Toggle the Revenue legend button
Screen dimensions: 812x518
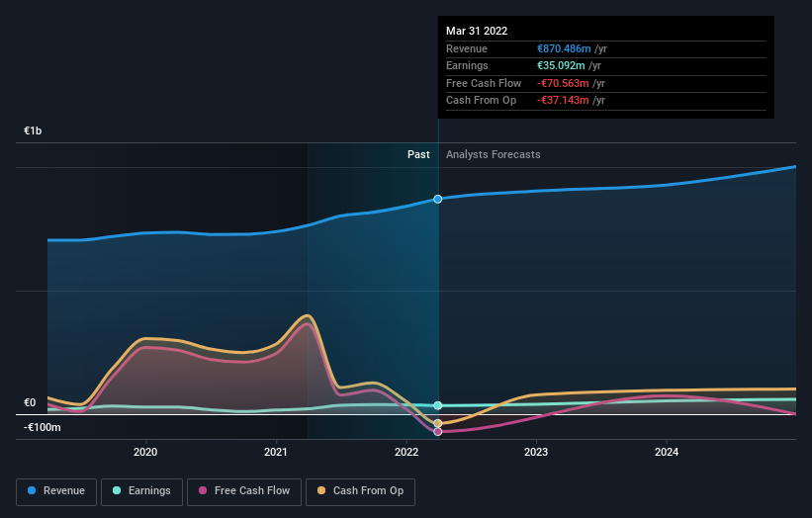pyautogui.click(x=56, y=491)
